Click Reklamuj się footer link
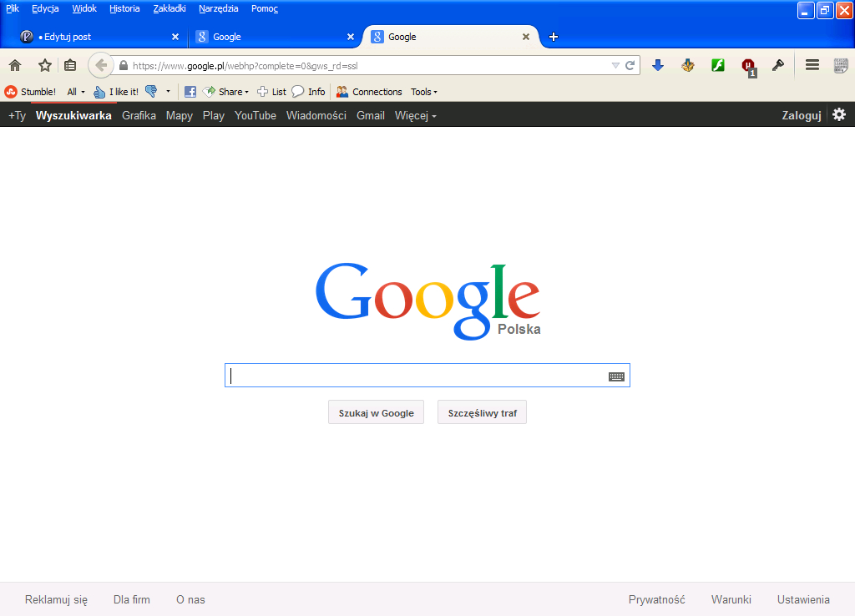The image size is (855, 616). (x=56, y=599)
